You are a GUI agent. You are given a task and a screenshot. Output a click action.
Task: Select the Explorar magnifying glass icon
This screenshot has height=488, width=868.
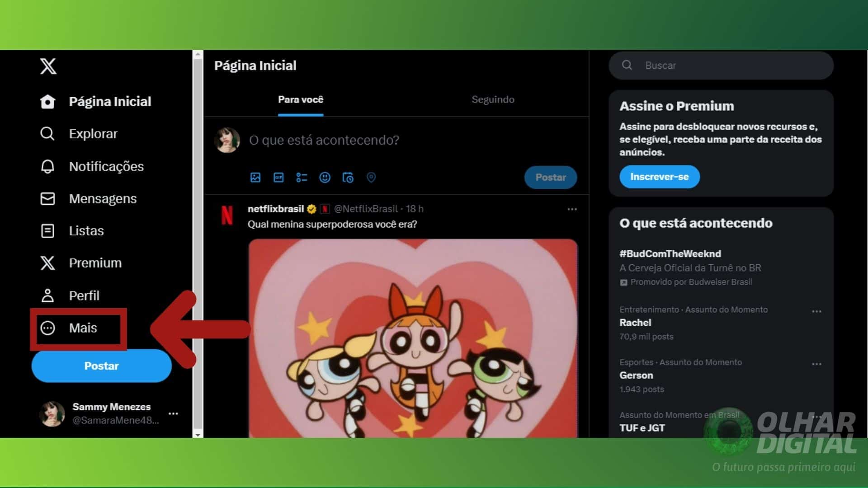point(47,133)
